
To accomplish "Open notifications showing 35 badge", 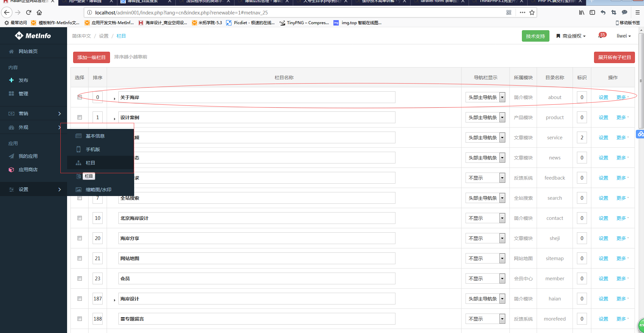I will (602, 35).
